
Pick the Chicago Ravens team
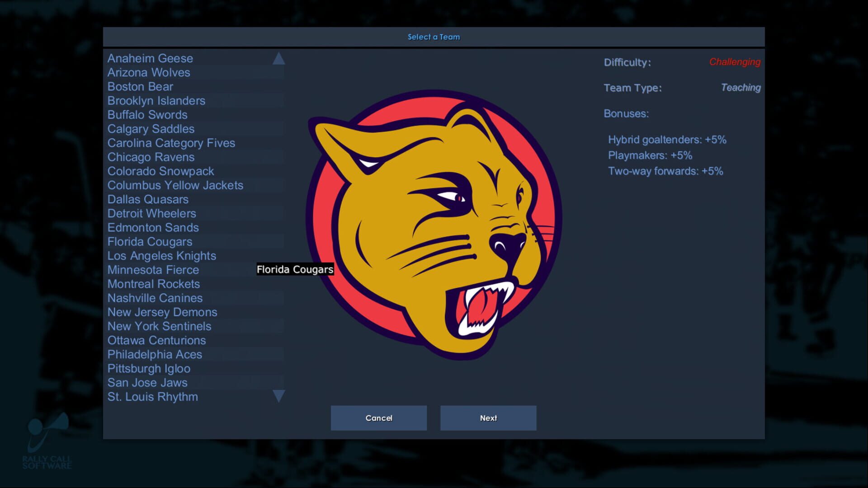pyautogui.click(x=151, y=157)
